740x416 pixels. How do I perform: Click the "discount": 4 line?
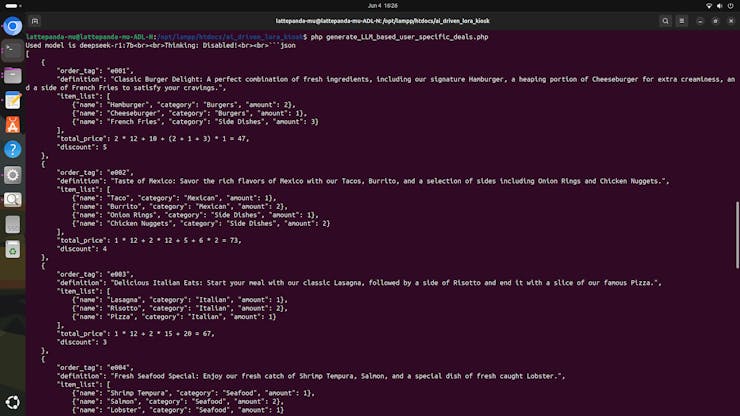pyautogui.click(x=82, y=249)
